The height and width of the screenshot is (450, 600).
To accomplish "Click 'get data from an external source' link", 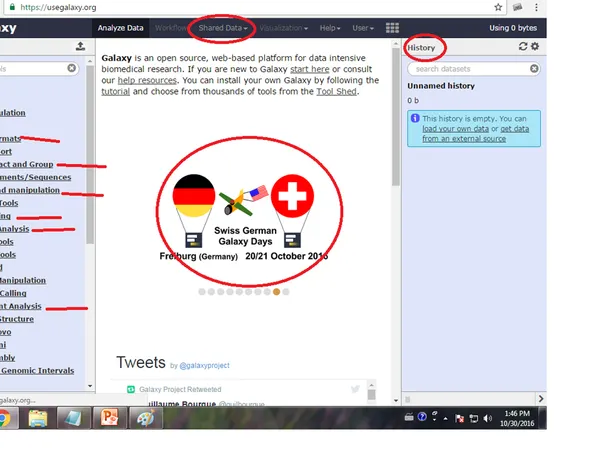I will point(476,134).
